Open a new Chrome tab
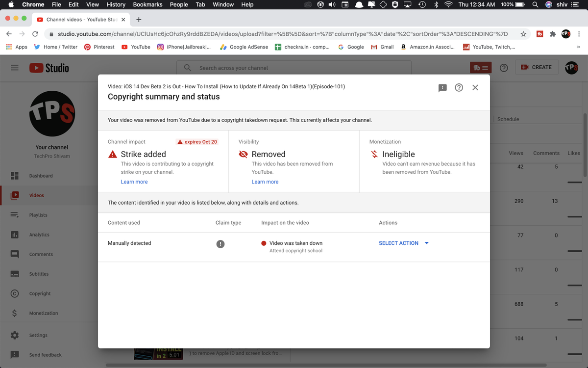The width and height of the screenshot is (588, 368). [x=139, y=20]
